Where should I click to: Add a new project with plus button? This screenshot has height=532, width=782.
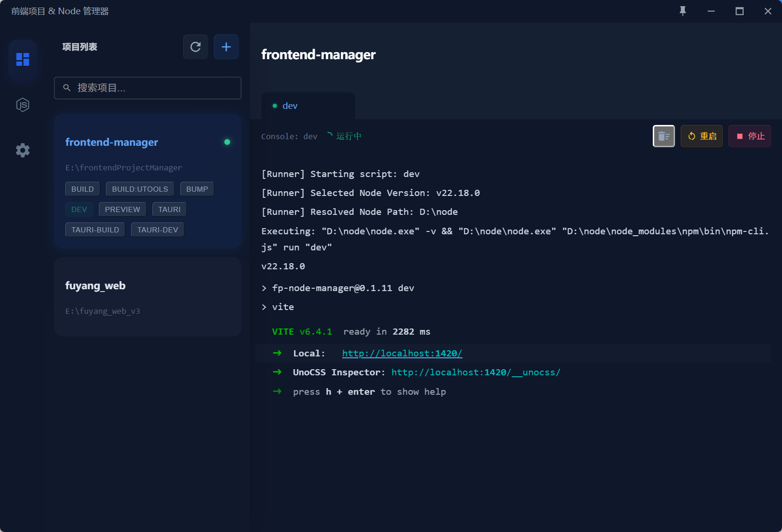226,47
